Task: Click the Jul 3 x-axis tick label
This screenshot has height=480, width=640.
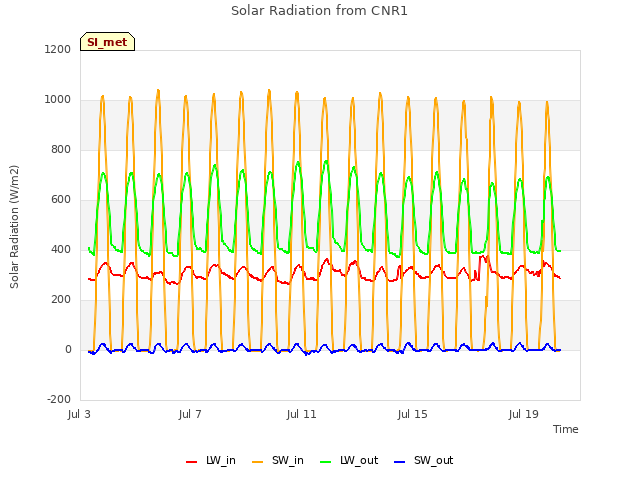Action: [x=79, y=415]
